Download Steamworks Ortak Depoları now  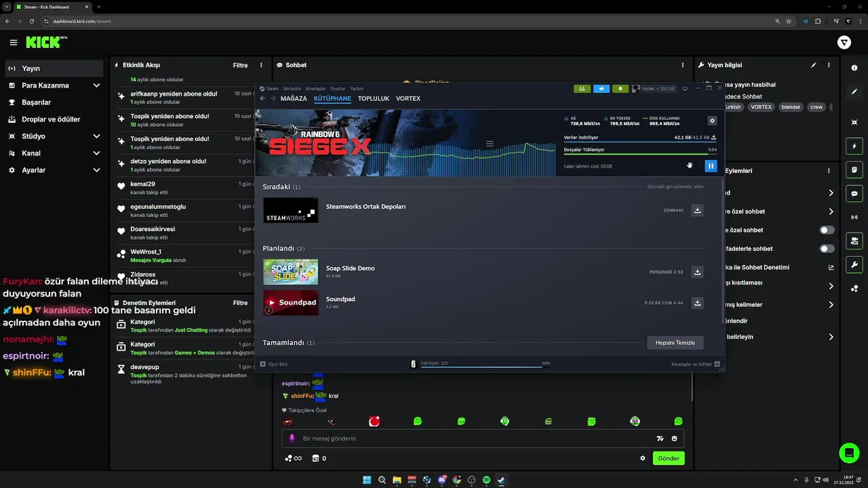(x=697, y=210)
